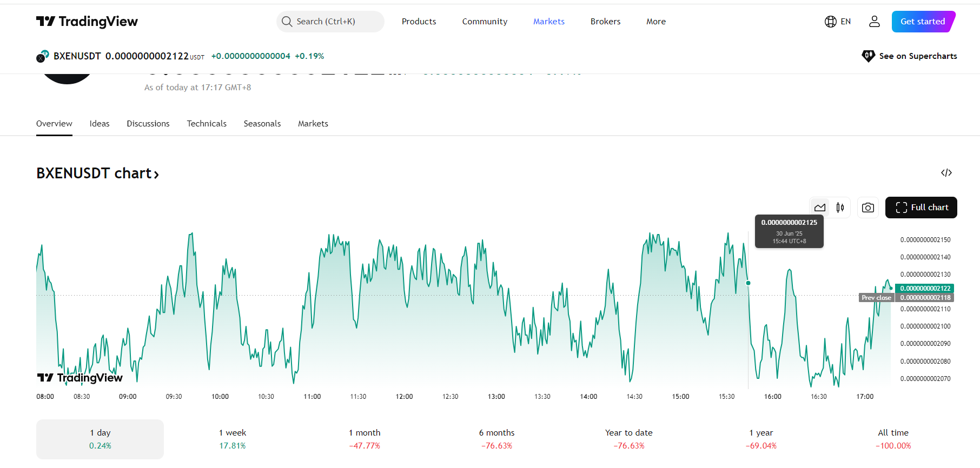Click the 0.0000000002150 price axis label
The image size is (980, 468).
tap(925, 240)
